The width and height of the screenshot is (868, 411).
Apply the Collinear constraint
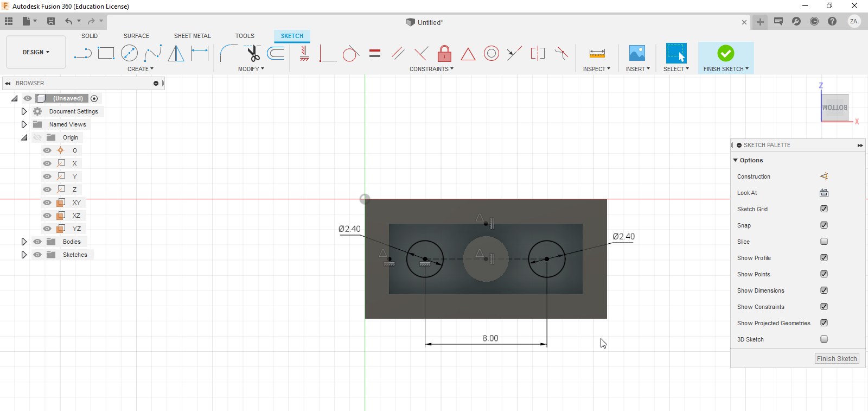514,53
